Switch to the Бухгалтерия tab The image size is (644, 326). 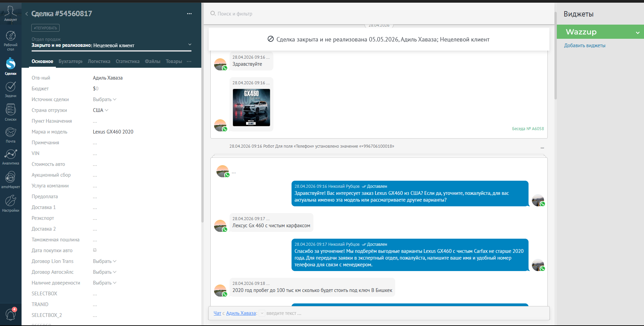coord(70,61)
